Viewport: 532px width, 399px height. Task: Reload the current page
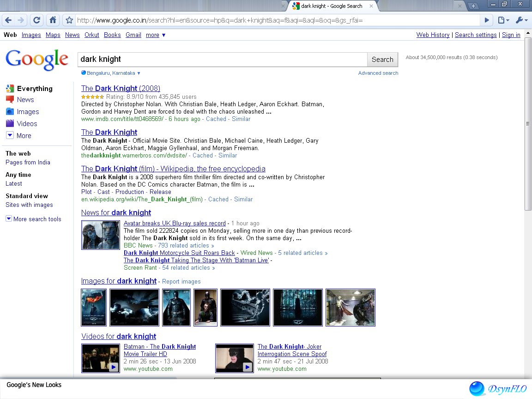36,20
